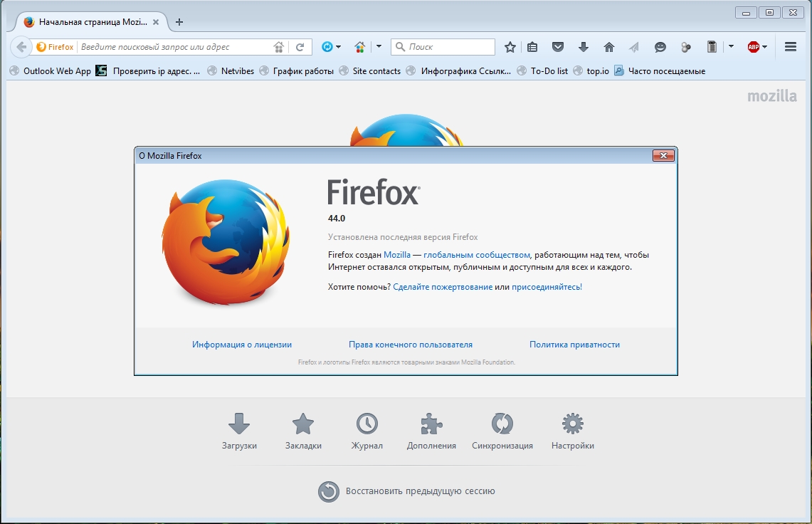Open the To-Do list bookmark
Viewport: 812px width, 524px height.
point(543,71)
